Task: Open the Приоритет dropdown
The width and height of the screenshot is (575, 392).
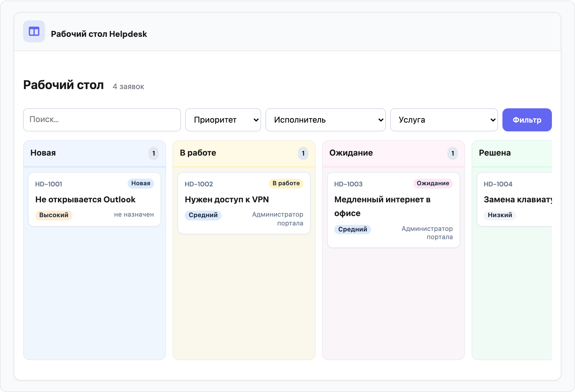Action: pyautogui.click(x=223, y=120)
